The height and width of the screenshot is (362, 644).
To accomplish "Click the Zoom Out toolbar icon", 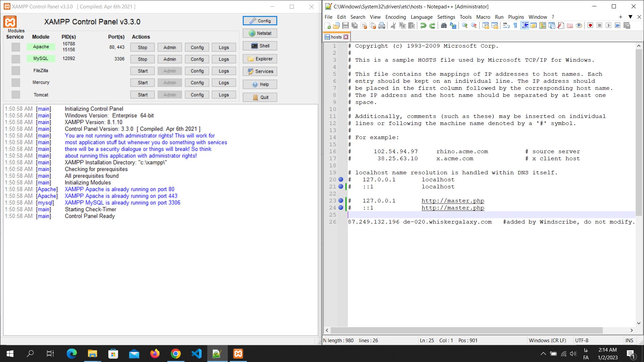I will (x=474, y=26).
